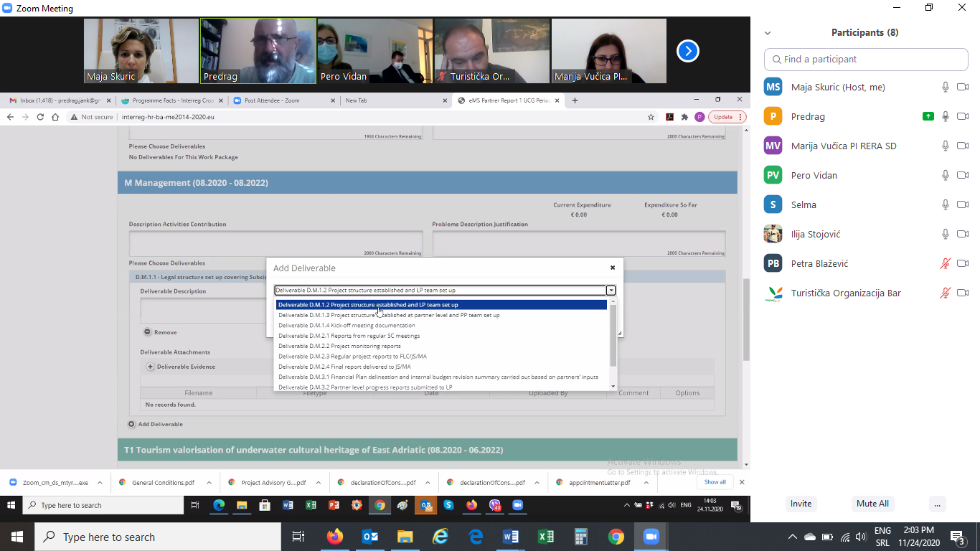This screenshot has height=551, width=980.
Task: Open the ENG SRL language indicator
Action: [x=882, y=537]
